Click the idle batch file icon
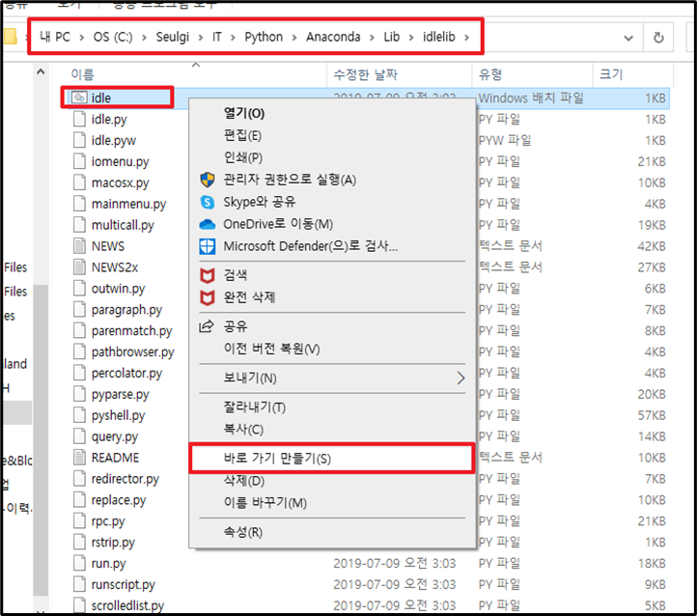The image size is (697, 616). pyautogui.click(x=79, y=98)
